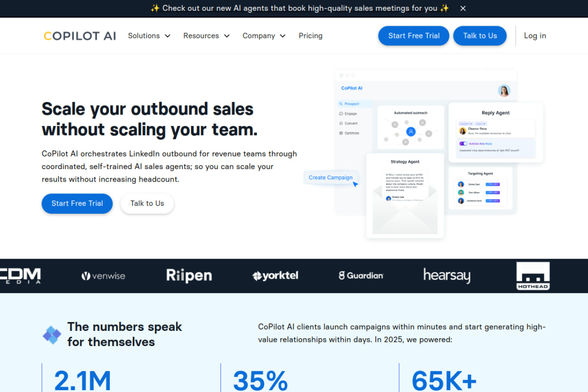Open the Pricing page
This screenshot has width=588, height=392.
click(x=311, y=36)
